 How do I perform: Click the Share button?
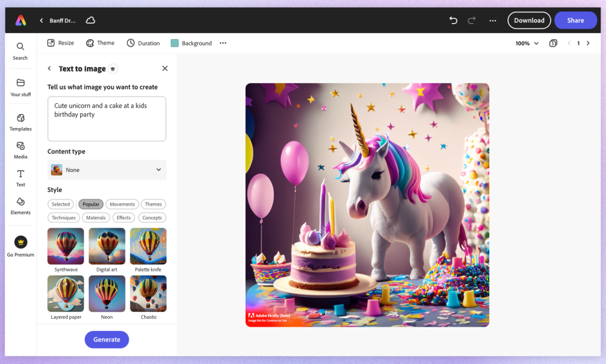point(576,21)
